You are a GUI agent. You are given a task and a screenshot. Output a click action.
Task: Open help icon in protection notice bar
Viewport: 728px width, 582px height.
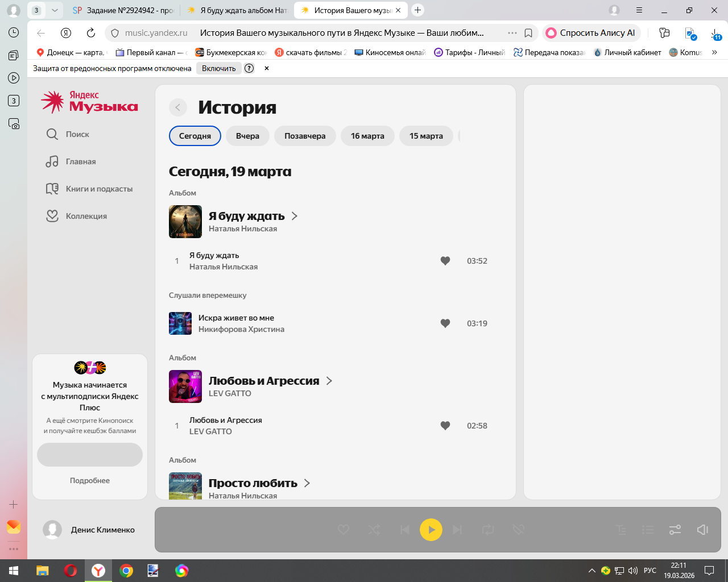coord(249,68)
